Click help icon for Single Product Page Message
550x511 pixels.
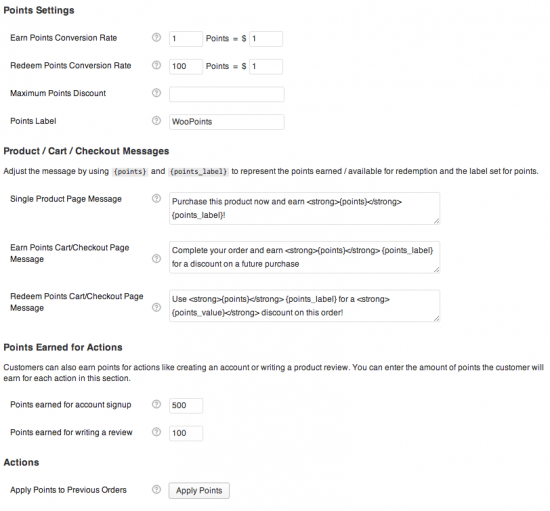point(156,198)
